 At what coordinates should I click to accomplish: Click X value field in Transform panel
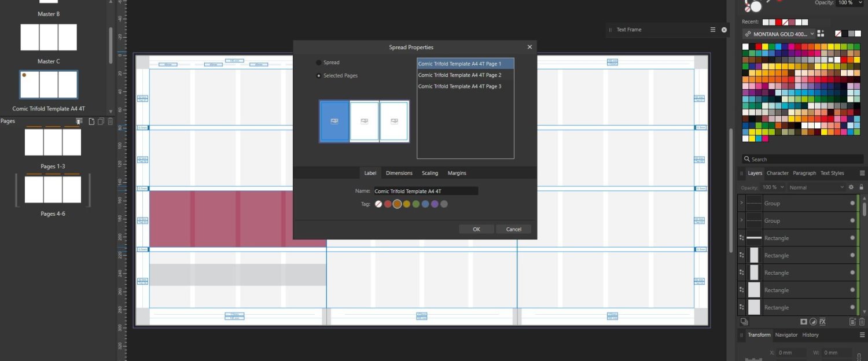(x=790, y=352)
